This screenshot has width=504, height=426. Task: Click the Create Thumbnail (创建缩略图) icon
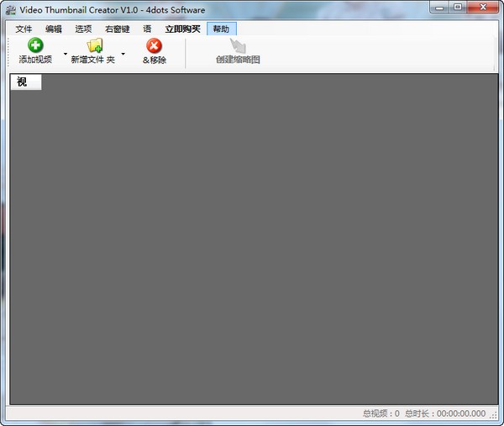[238, 45]
